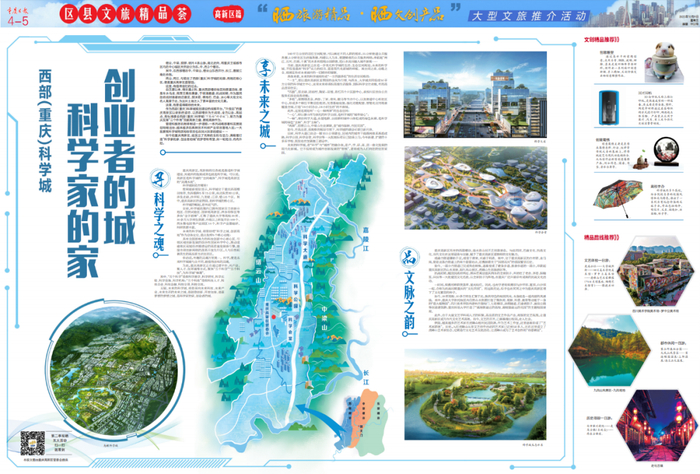
Task: Click the '享' emblem above '未来之城'
Action: tap(265, 68)
